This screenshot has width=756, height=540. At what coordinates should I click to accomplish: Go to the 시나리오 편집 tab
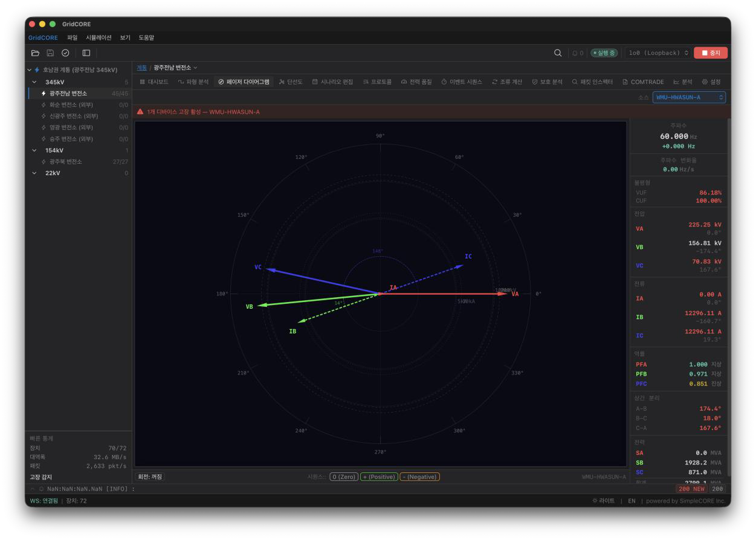(332, 82)
